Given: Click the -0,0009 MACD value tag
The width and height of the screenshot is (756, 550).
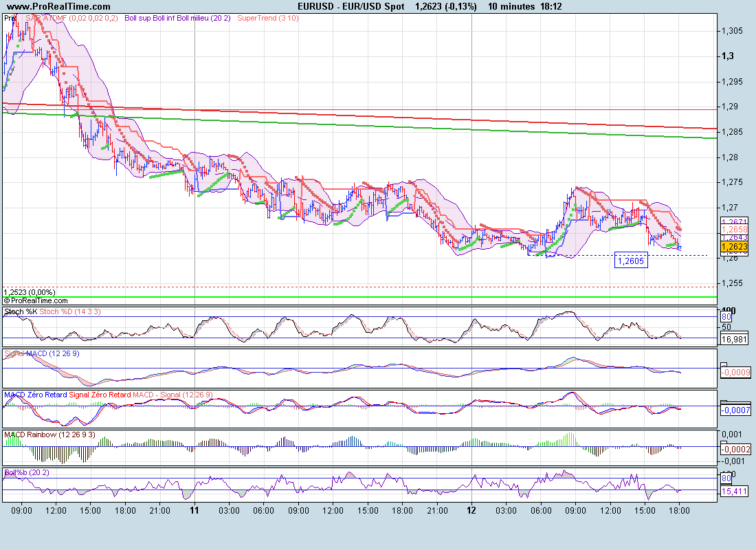Looking at the screenshot, I should point(736,373).
